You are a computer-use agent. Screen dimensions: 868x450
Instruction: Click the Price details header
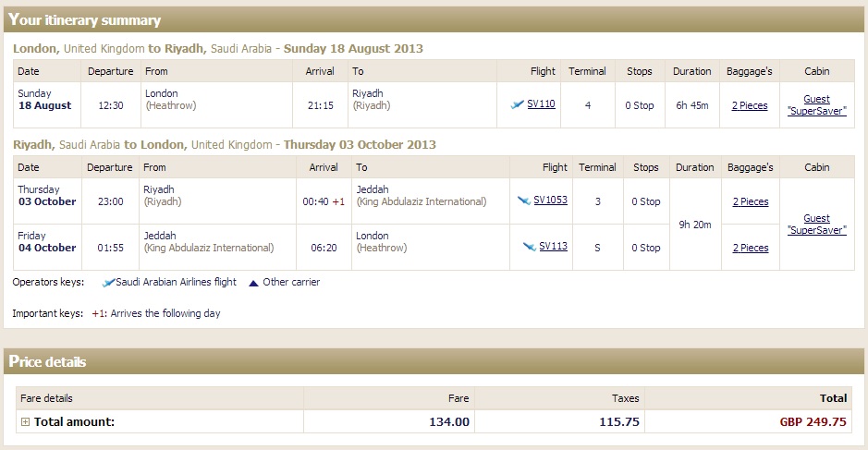click(x=47, y=361)
